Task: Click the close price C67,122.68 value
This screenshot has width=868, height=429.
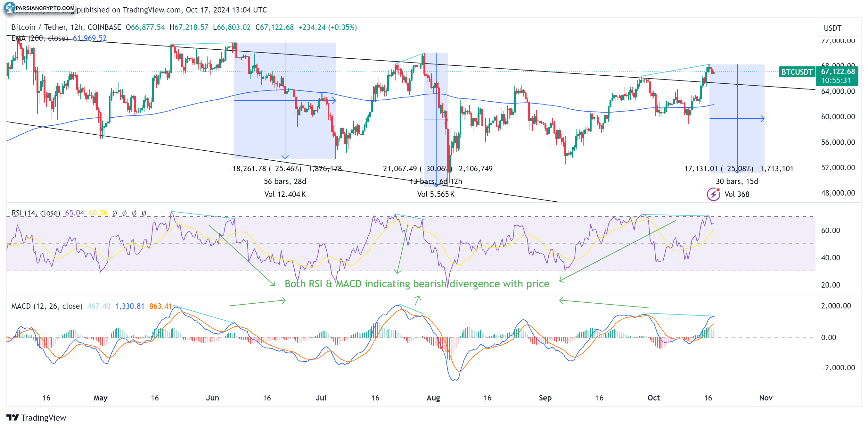Action: pyautogui.click(x=274, y=27)
